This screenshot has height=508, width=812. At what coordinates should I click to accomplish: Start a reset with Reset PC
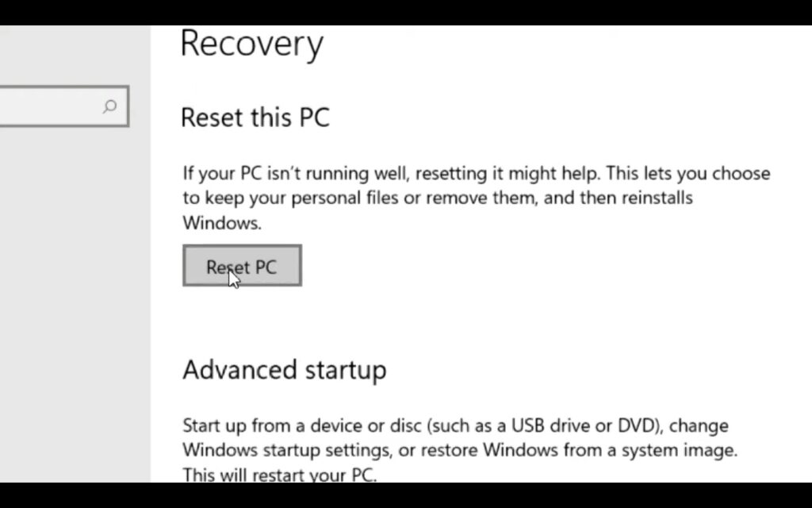[241, 266]
